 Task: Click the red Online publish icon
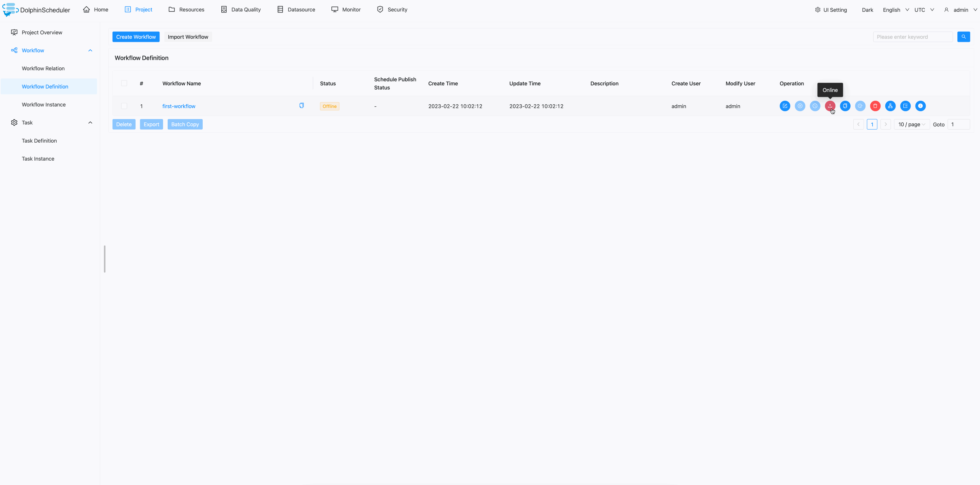(x=830, y=106)
